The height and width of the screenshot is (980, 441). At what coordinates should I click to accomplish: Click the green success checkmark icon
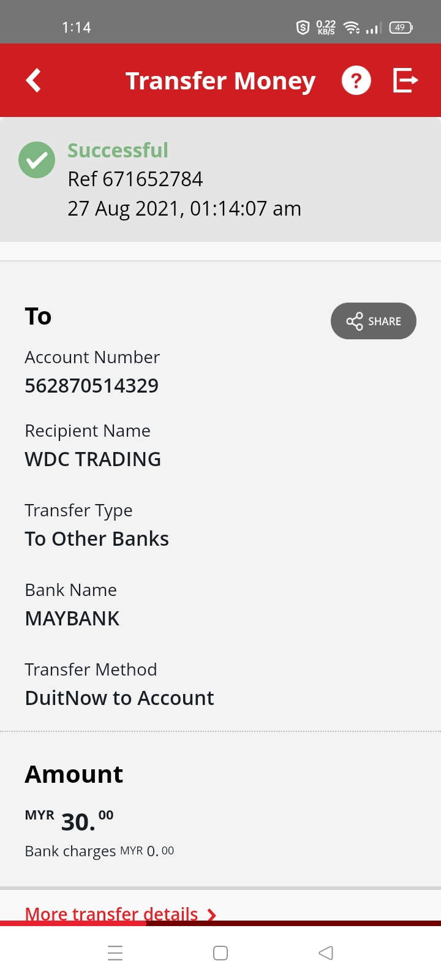coord(37,160)
